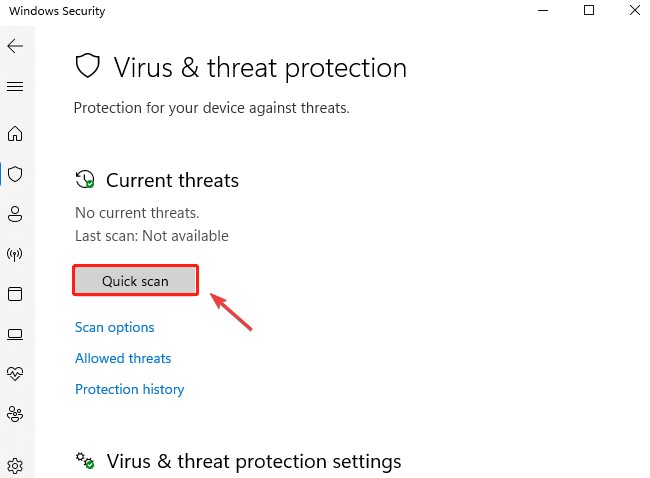Open Firewall & network protection antenna icon

click(15, 254)
